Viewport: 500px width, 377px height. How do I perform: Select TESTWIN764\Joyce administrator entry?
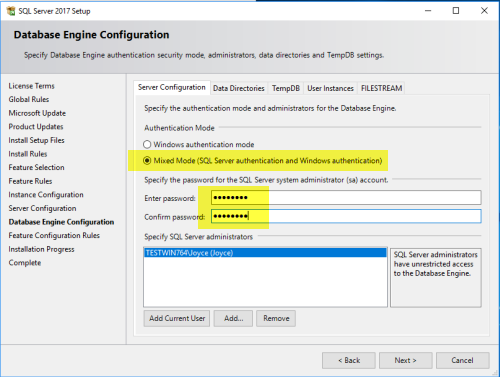(265, 253)
